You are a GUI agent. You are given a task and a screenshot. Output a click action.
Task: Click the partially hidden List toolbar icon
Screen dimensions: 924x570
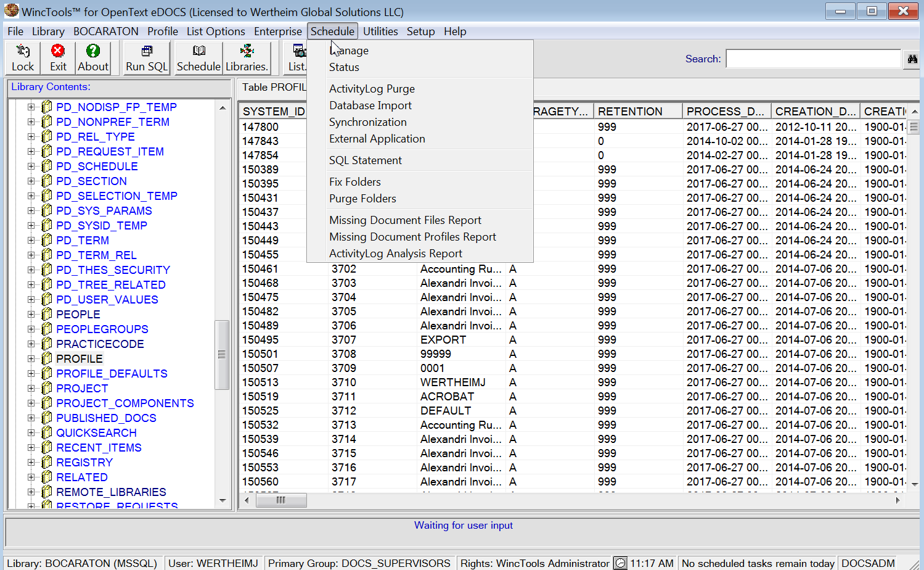click(x=299, y=51)
